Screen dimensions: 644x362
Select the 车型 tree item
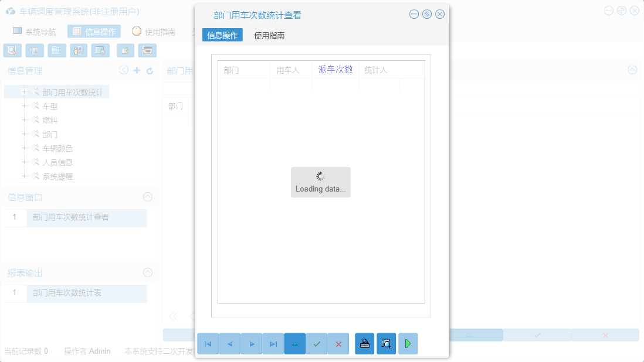point(49,105)
